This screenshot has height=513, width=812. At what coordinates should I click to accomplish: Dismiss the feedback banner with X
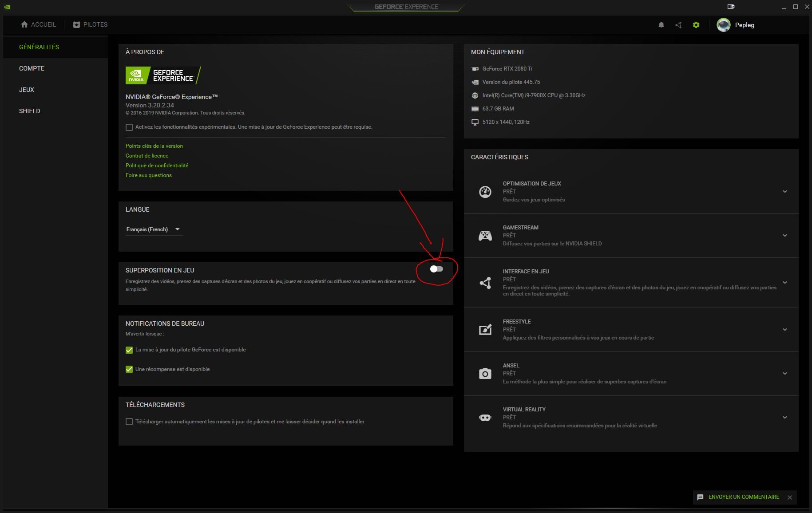point(789,497)
